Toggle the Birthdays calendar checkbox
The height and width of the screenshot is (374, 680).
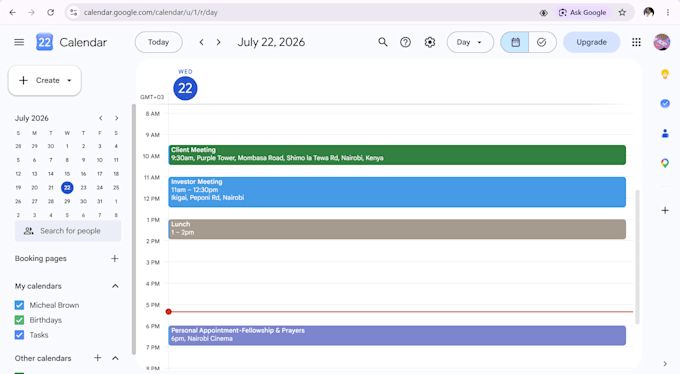[20, 320]
